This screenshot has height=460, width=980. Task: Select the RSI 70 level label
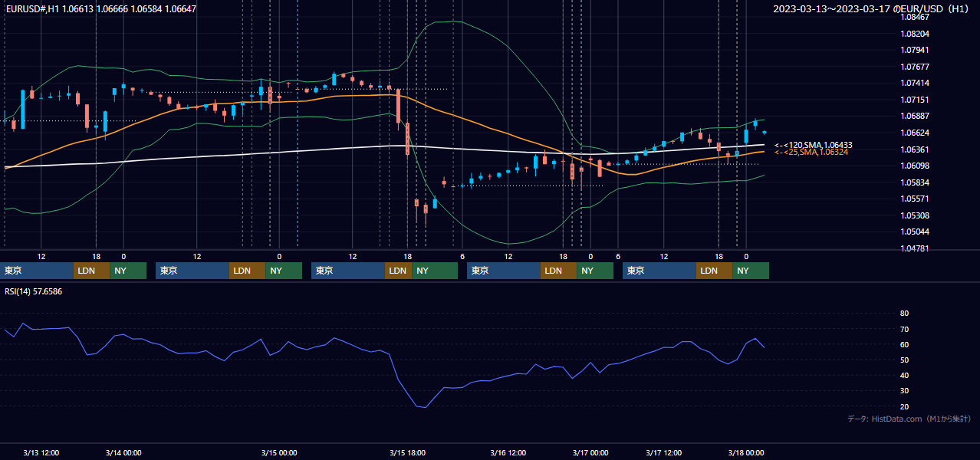pyautogui.click(x=904, y=329)
